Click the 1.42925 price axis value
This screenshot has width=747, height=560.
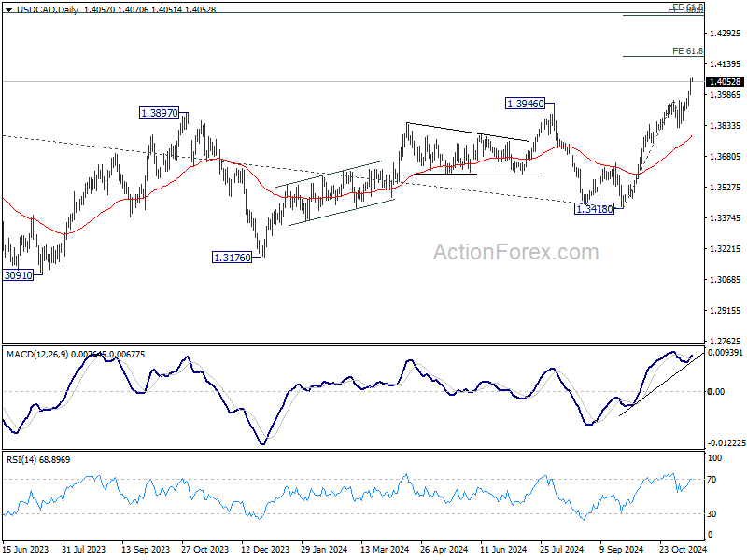click(x=726, y=34)
